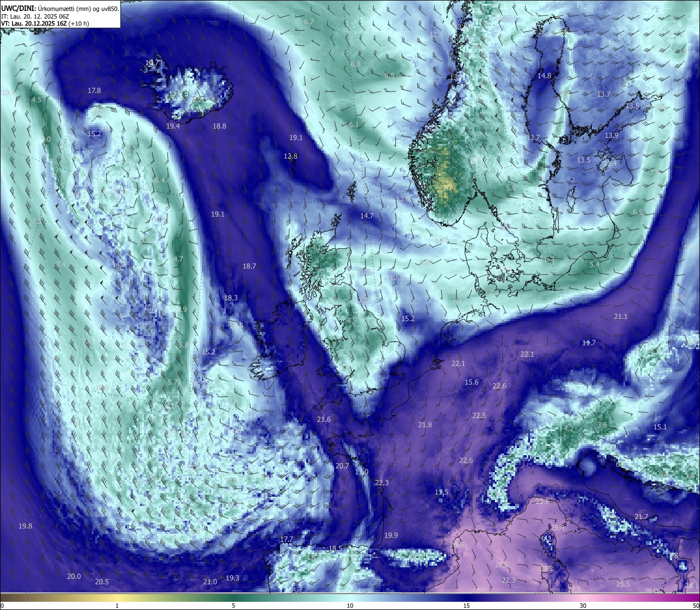Click the 1 tick on the color scale
The image size is (700, 610).
tap(117, 605)
